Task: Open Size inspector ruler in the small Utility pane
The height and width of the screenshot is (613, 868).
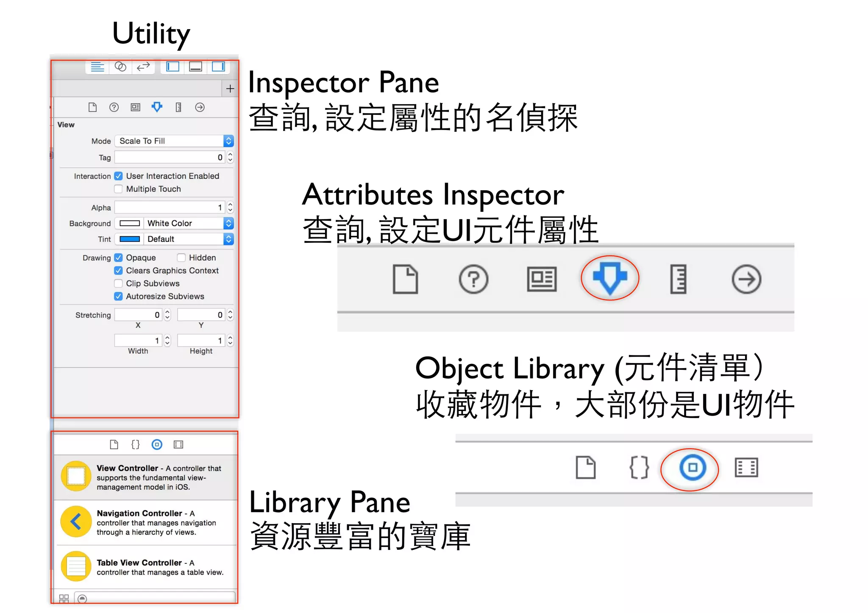Action: tap(178, 107)
